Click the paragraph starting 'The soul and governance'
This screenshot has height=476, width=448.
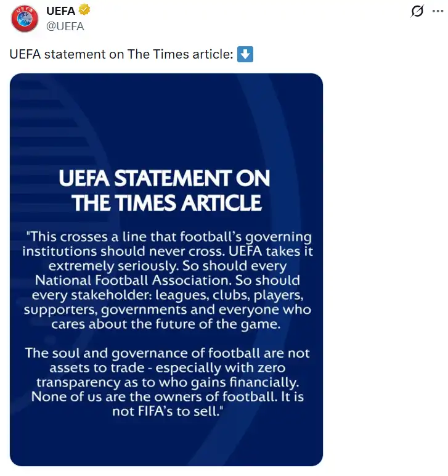point(167,382)
